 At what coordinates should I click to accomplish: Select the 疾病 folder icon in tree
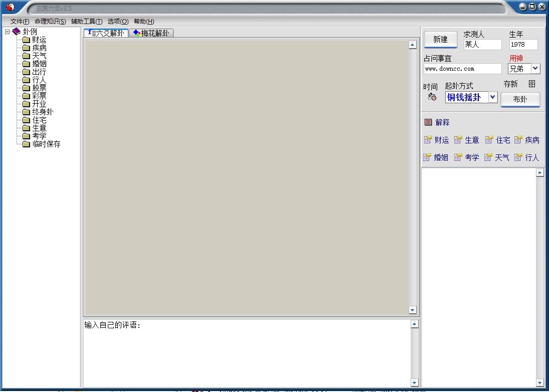click(x=26, y=48)
